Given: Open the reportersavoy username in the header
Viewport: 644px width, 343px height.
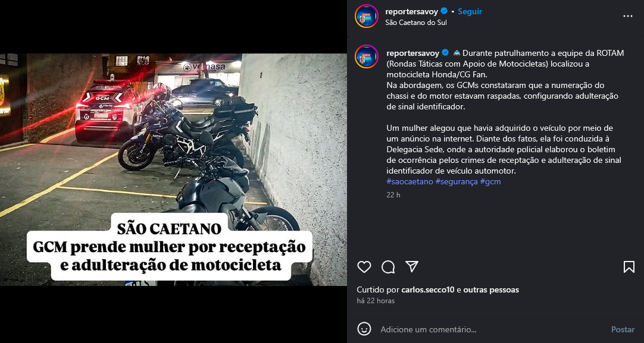Looking at the screenshot, I should click(x=411, y=11).
